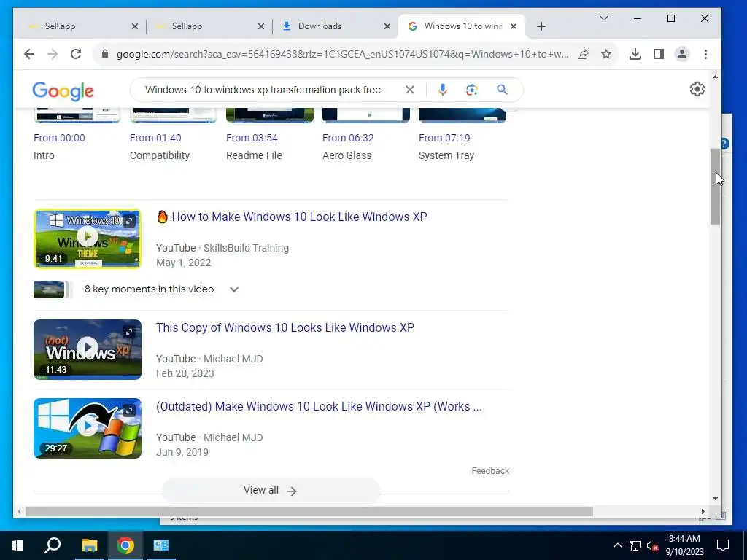Image resolution: width=747 pixels, height=560 pixels.
Task: Open network status tray icon
Action: [635, 545]
